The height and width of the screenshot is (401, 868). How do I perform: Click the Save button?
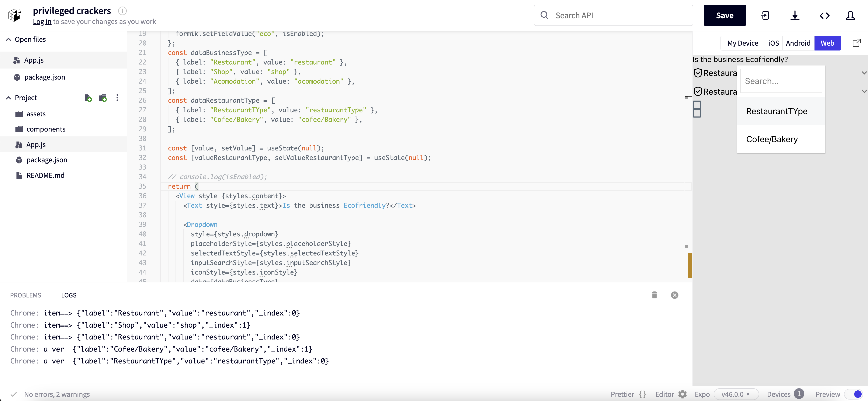pos(725,15)
